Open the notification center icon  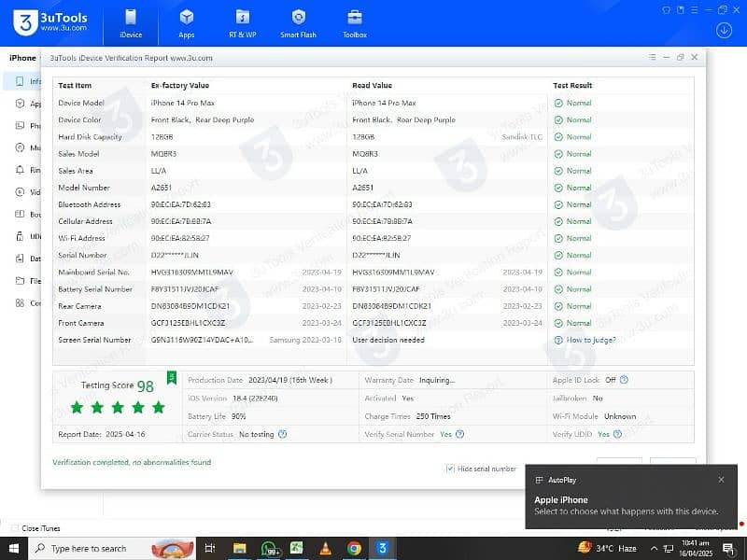click(x=729, y=549)
